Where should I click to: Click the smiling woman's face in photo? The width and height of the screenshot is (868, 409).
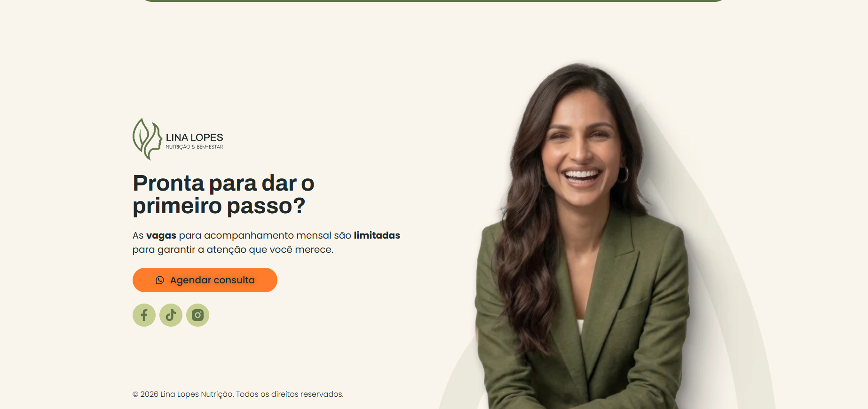581,146
